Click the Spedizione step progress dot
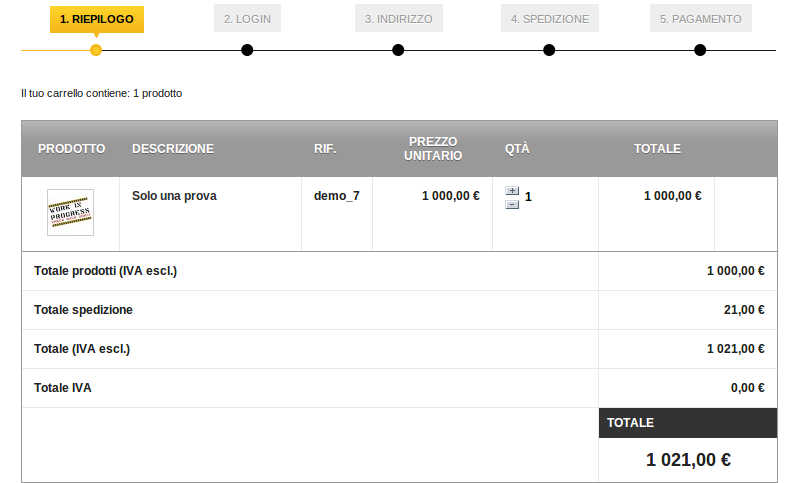This screenshot has height=483, width=788. coord(549,50)
